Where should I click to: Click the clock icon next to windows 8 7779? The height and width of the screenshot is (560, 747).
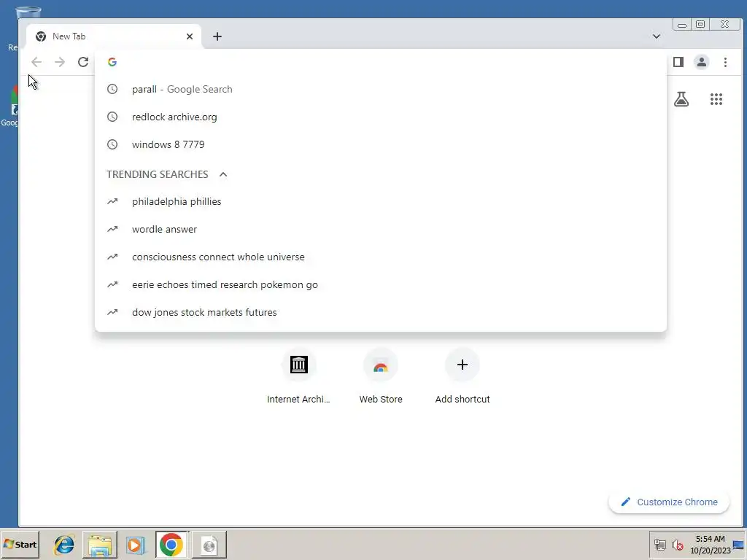click(x=112, y=144)
